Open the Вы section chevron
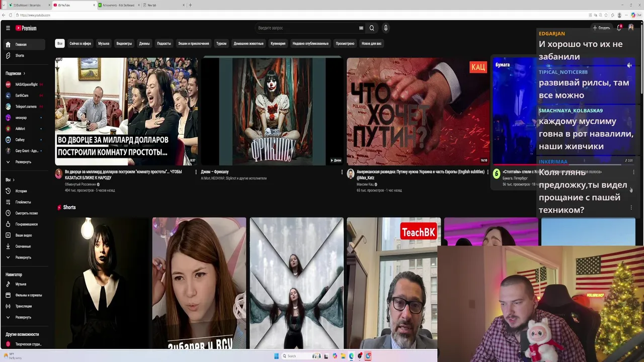This screenshot has height=362, width=644. pyautogui.click(x=14, y=180)
